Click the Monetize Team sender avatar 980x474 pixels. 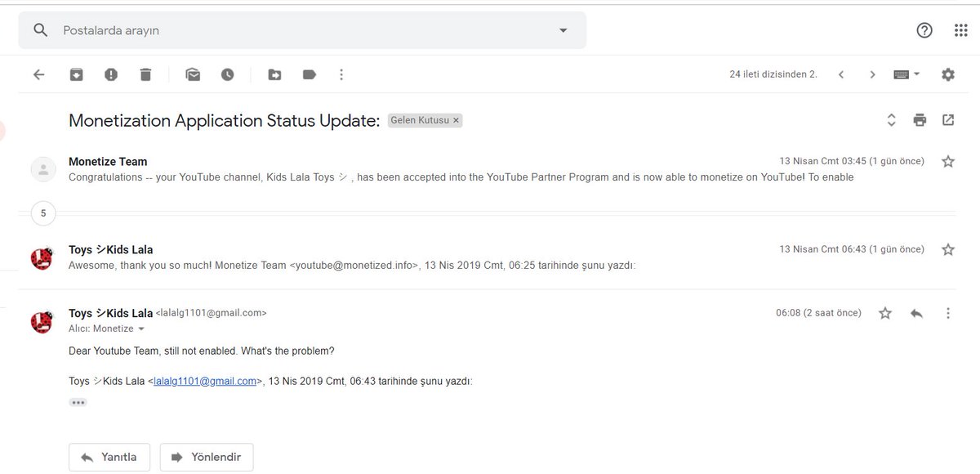[x=42, y=169]
